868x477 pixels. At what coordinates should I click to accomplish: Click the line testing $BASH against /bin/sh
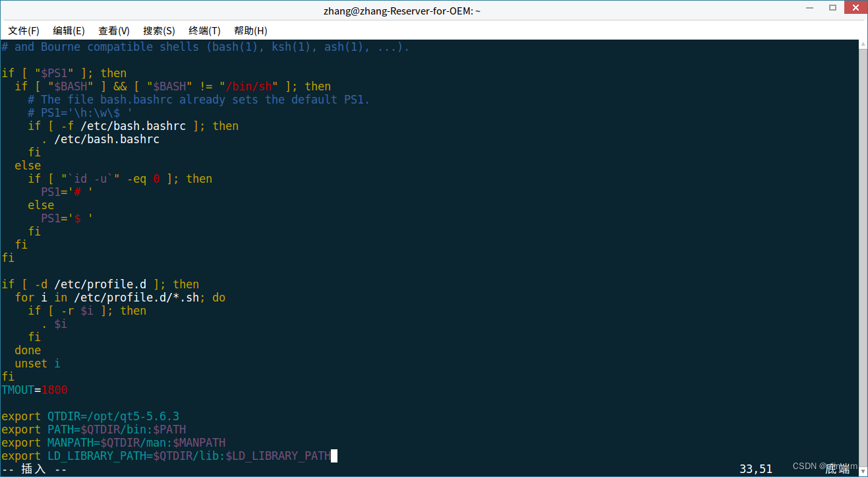(173, 86)
